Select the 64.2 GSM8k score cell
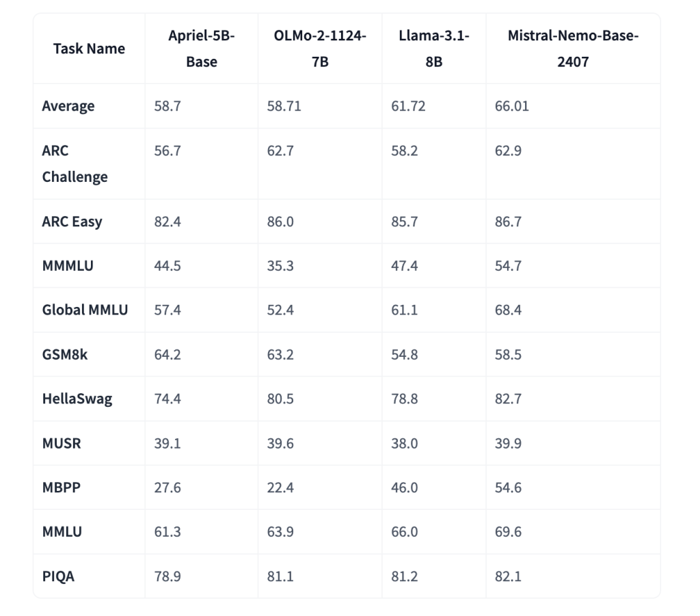The height and width of the screenshot is (616, 700). (167, 354)
